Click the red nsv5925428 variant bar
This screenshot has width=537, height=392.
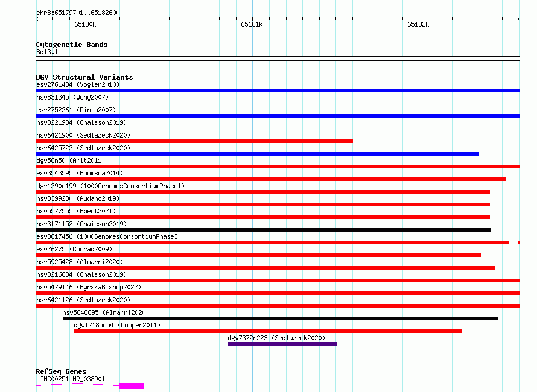(x=265, y=268)
